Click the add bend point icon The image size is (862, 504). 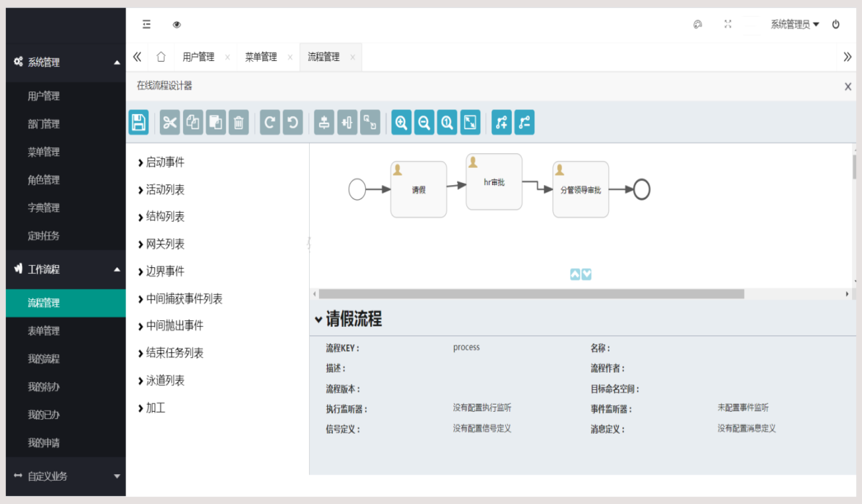[502, 123]
